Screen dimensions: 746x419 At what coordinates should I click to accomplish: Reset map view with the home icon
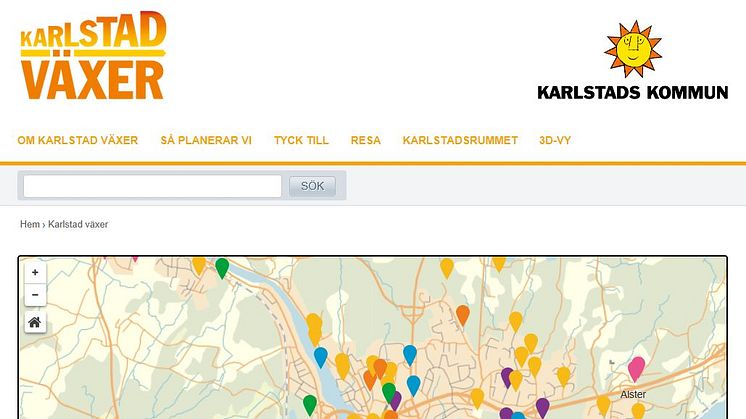pos(35,322)
